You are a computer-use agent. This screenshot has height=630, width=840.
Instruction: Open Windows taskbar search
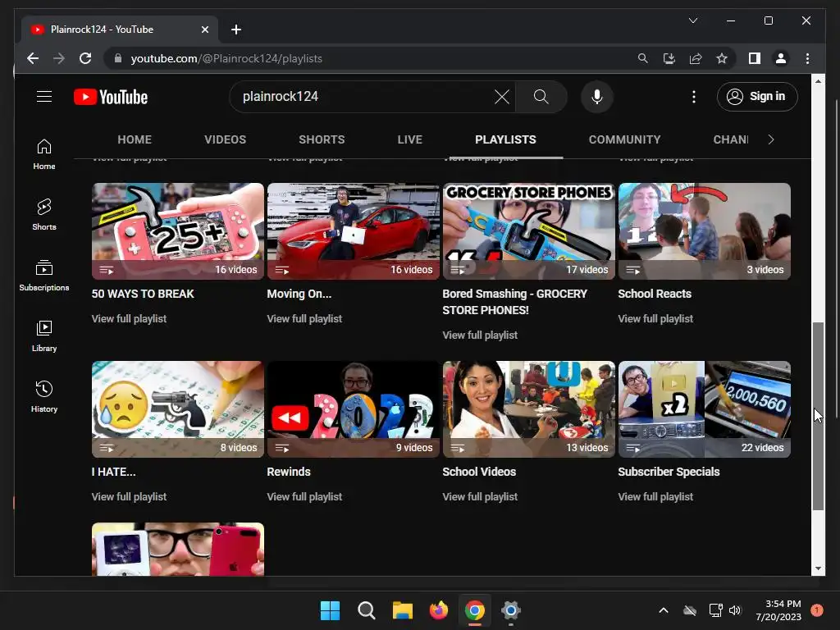[367, 610]
